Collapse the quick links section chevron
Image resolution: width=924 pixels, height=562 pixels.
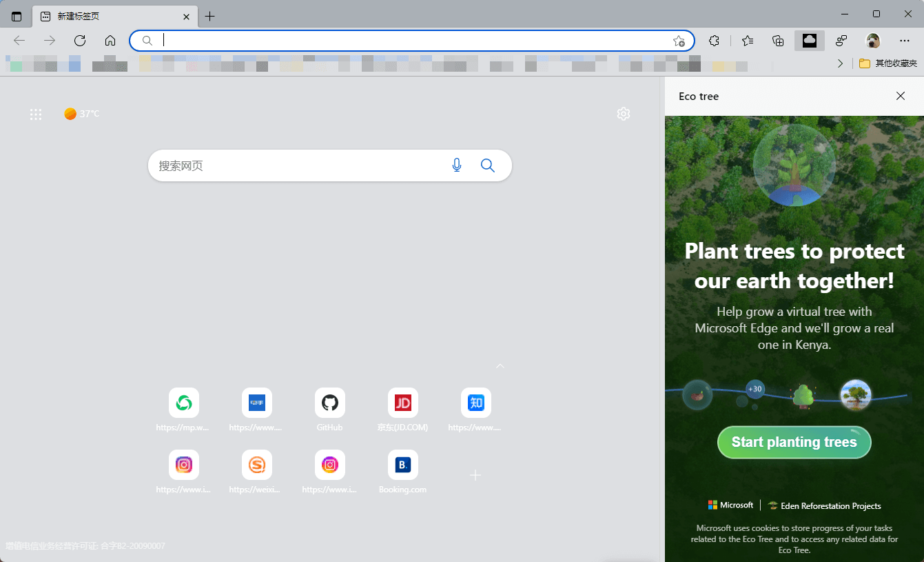(500, 366)
